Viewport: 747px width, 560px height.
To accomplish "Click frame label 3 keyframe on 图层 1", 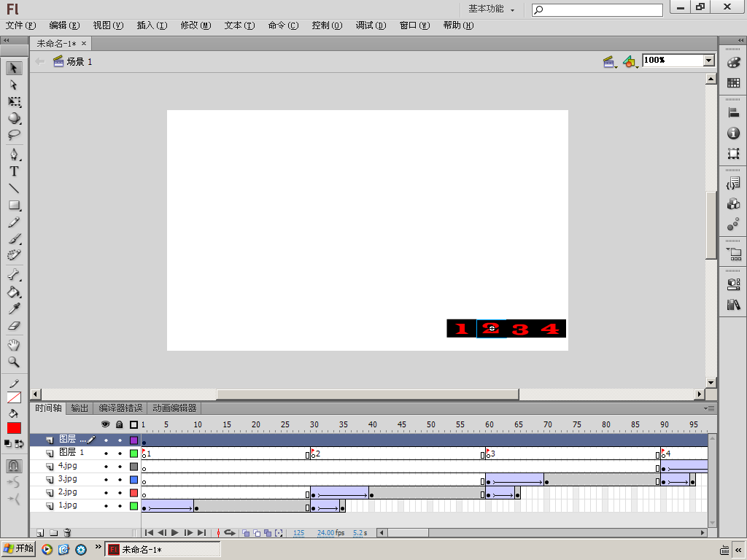I will coord(488,454).
